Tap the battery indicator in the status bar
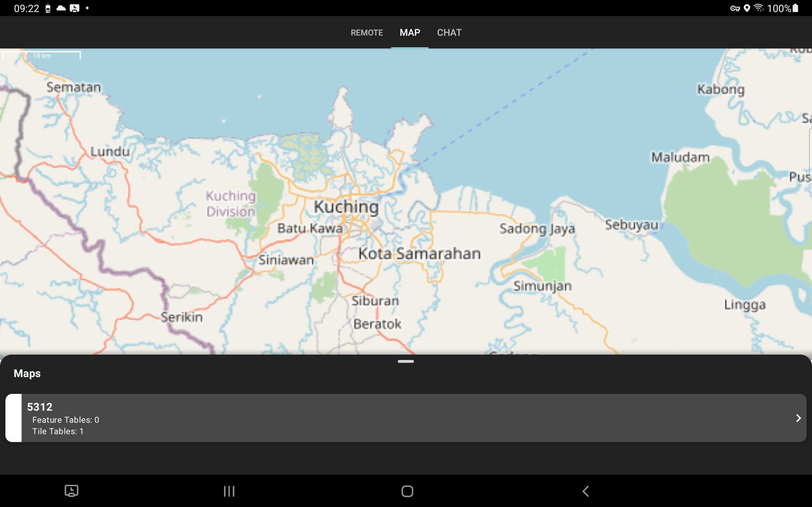812x507 pixels. 796,8
